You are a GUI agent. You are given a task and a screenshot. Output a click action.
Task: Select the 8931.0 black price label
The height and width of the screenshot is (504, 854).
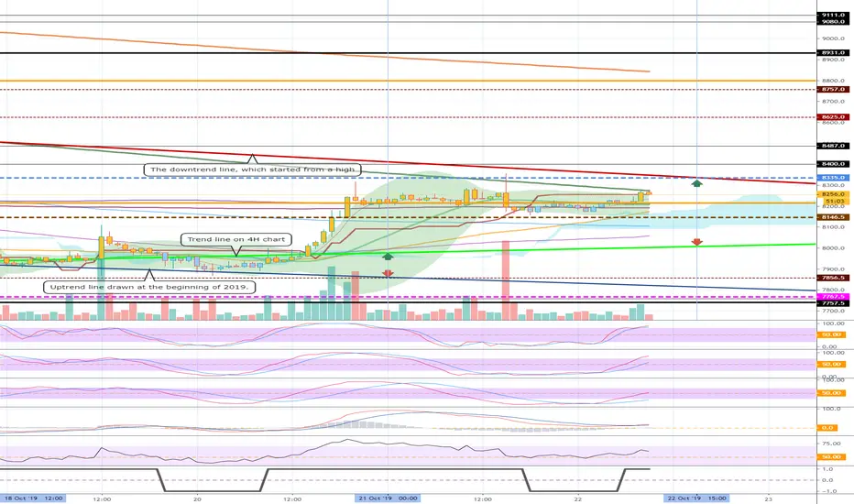(833, 53)
